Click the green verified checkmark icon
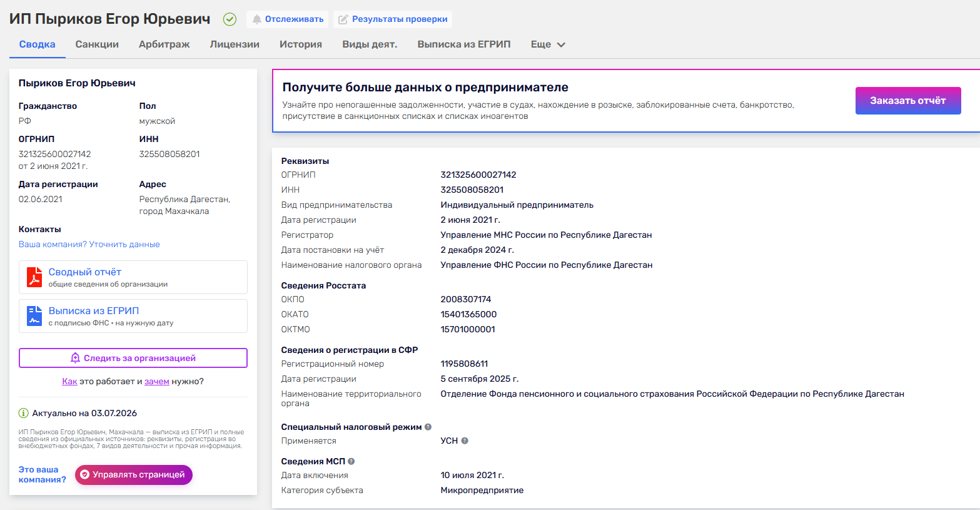Viewport: 980px width, 510px height. (x=230, y=19)
